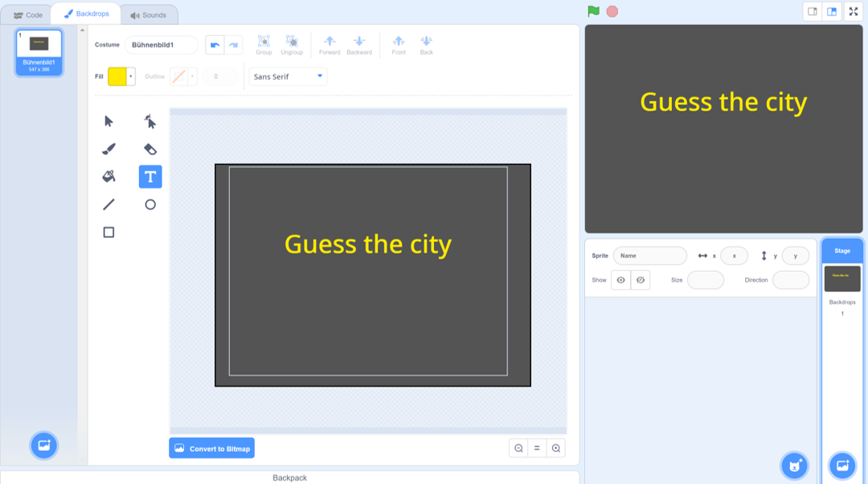This screenshot has width=868, height=484.
Task: Undo the last paint action
Action: click(x=216, y=45)
